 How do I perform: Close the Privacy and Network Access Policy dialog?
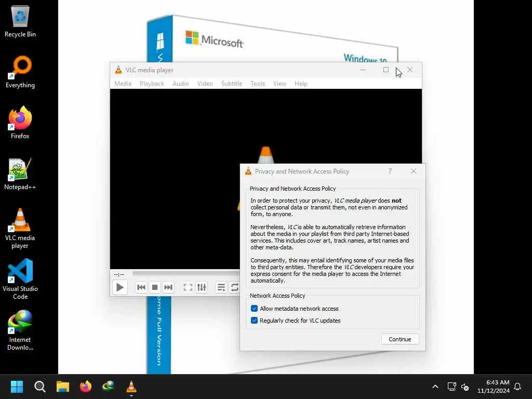coord(413,171)
